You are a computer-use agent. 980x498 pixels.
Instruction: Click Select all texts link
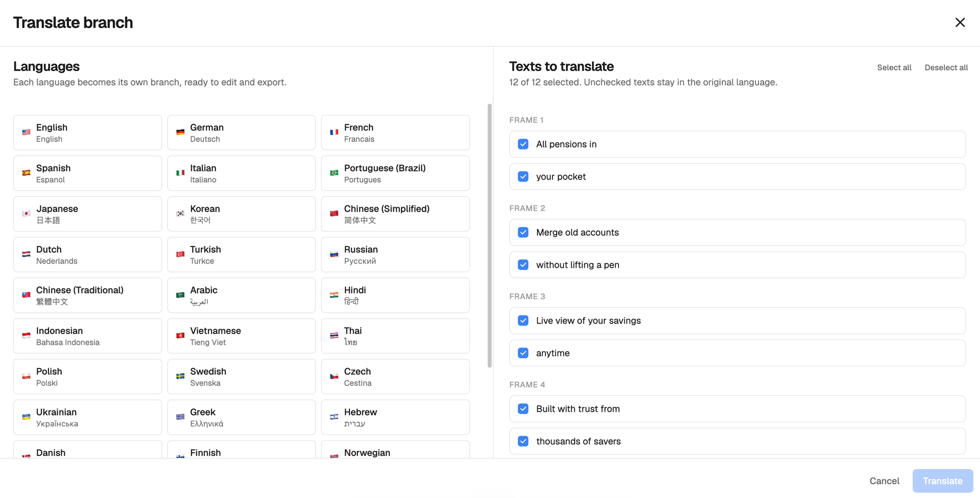tap(894, 68)
